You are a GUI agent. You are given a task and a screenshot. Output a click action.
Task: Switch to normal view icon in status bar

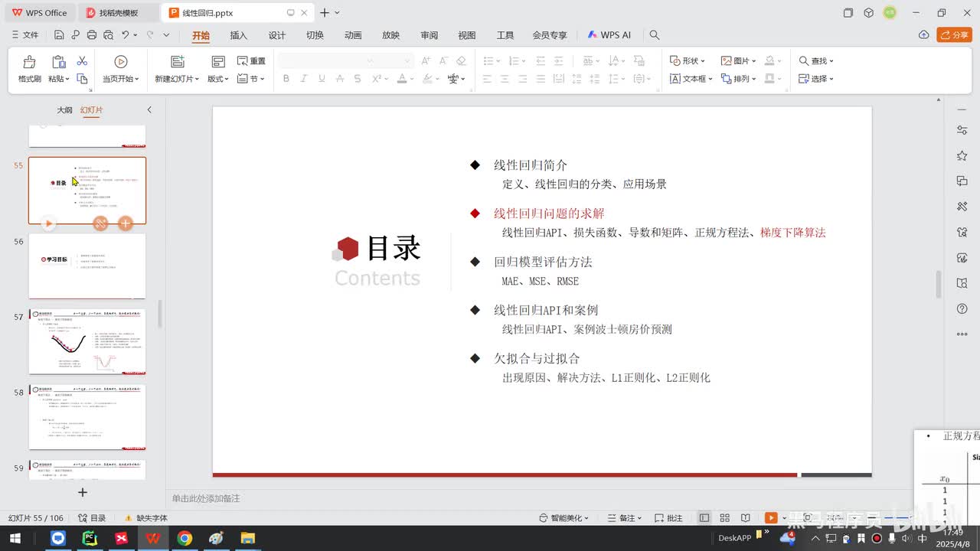coord(704,518)
